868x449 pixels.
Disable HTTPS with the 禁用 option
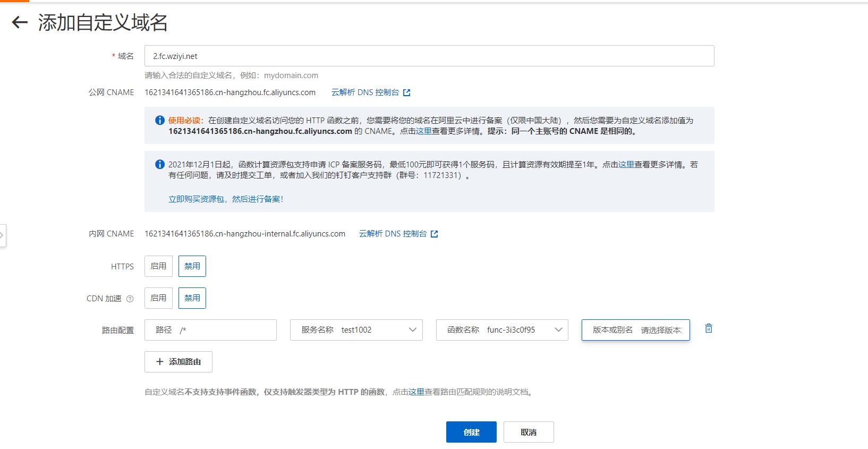tap(192, 266)
